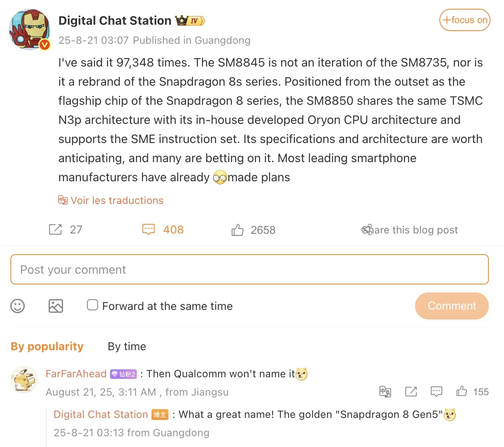The height and width of the screenshot is (447, 504).
Task: Enable the Forward at the same time checkbox
Action: 93,305
